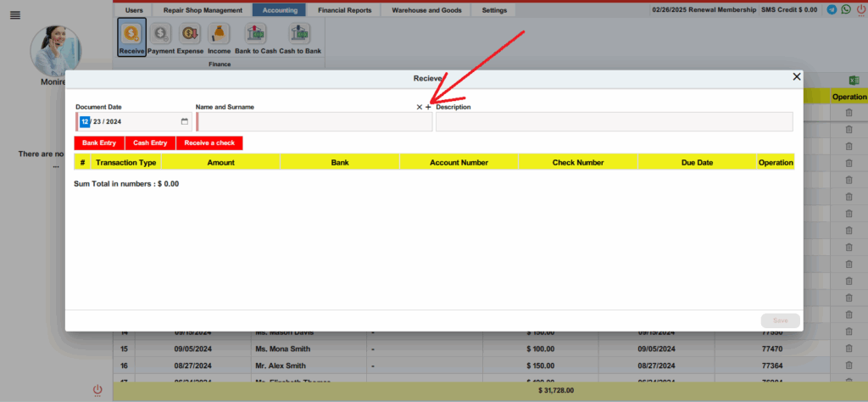Delete the Mr. Alex Smith row via trash icon

pos(849,366)
